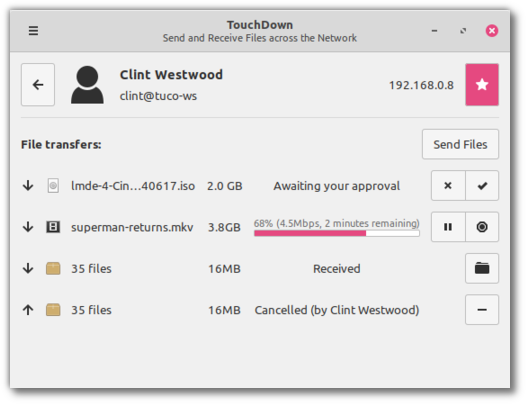Decline the lmde ISO transfer
Viewport: 526px width, 404px height.
coord(448,186)
